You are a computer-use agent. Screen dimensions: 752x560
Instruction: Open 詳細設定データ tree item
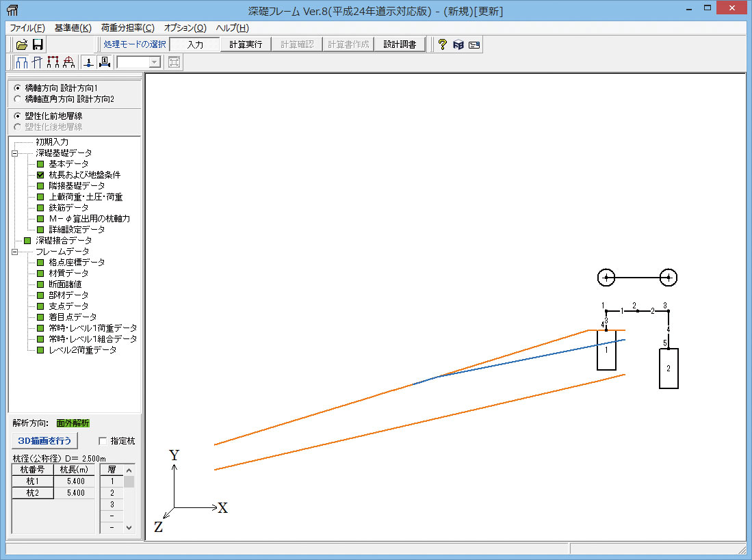coord(76,230)
